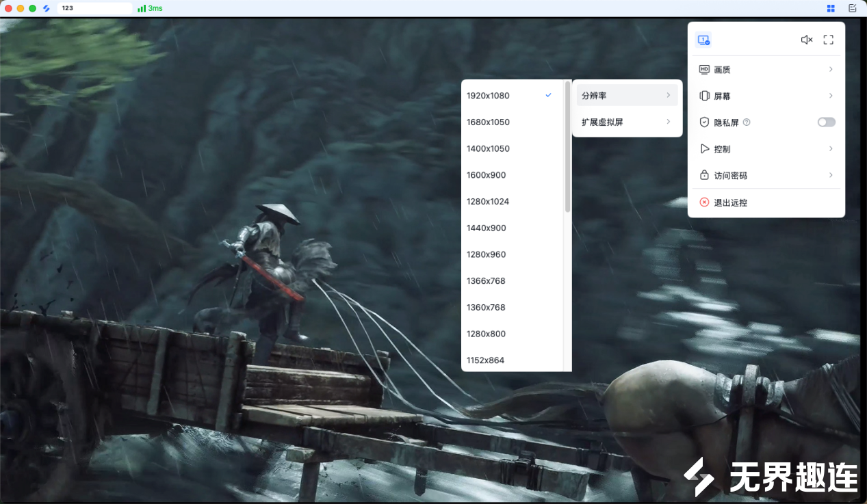The width and height of the screenshot is (867, 504).
Task: Click the 123 device name field
Action: pyautogui.click(x=94, y=8)
